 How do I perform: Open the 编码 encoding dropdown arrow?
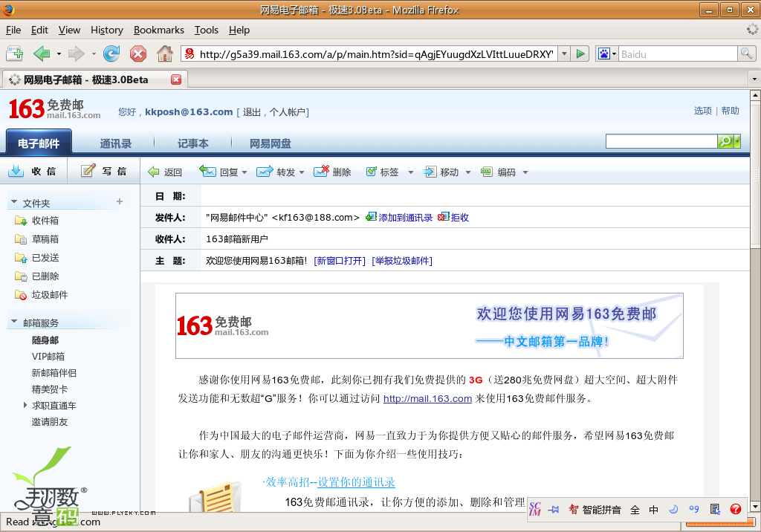[525, 172]
